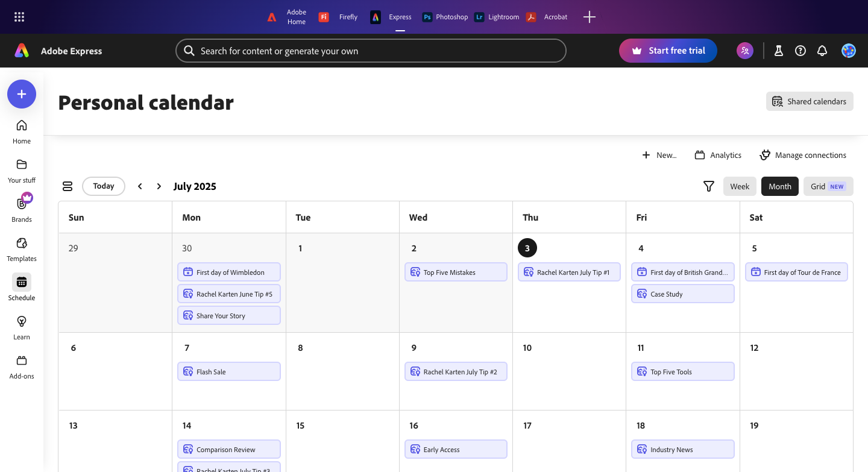
Task: Go back a month with the left chevron
Action: click(x=140, y=186)
